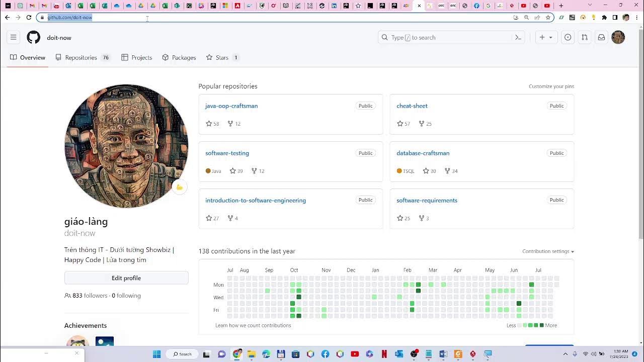The height and width of the screenshot is (362, 644).
Task: Open the Issues icon in GitHub header
Action: 568,37
